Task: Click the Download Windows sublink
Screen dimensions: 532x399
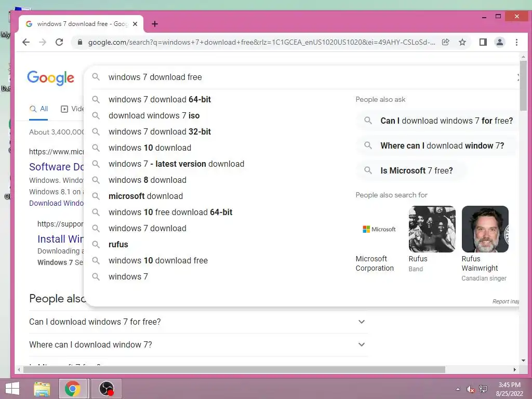Action: tap(56, 203)
